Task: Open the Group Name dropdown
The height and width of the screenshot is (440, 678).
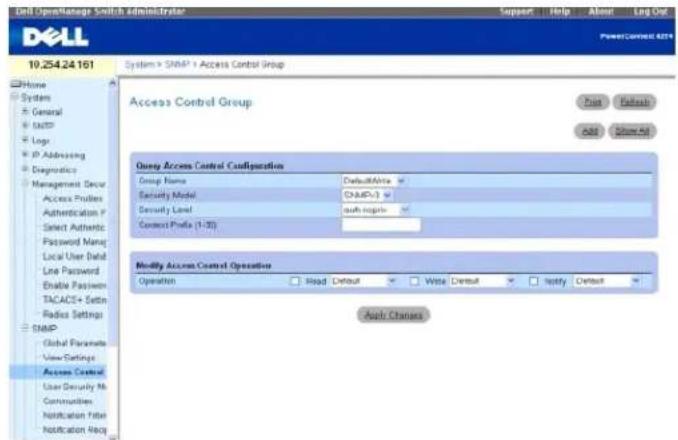Action: pyautogui.click(x=374, y=181)
